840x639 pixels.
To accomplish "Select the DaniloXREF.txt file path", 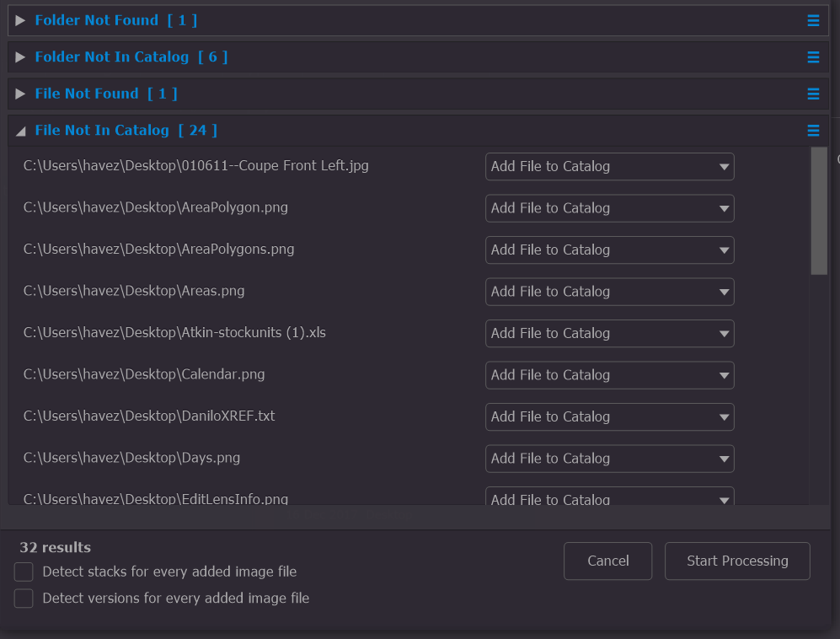I will (149, 416).
